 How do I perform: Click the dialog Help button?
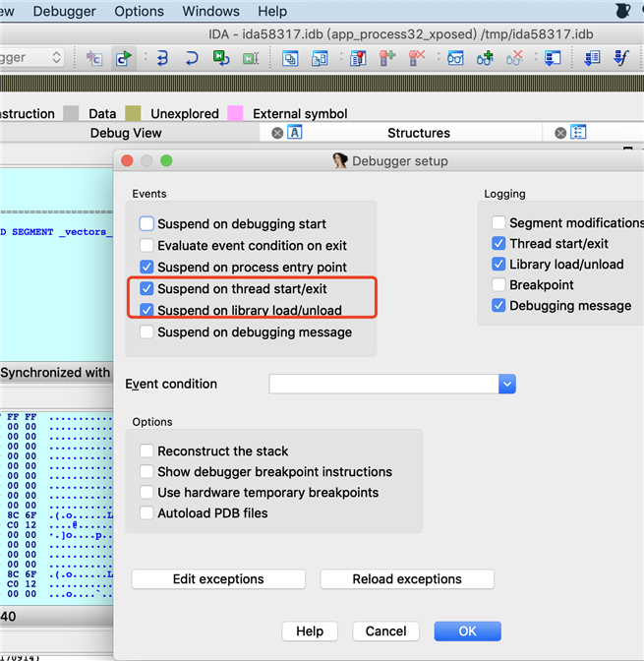tap(310, 631)
